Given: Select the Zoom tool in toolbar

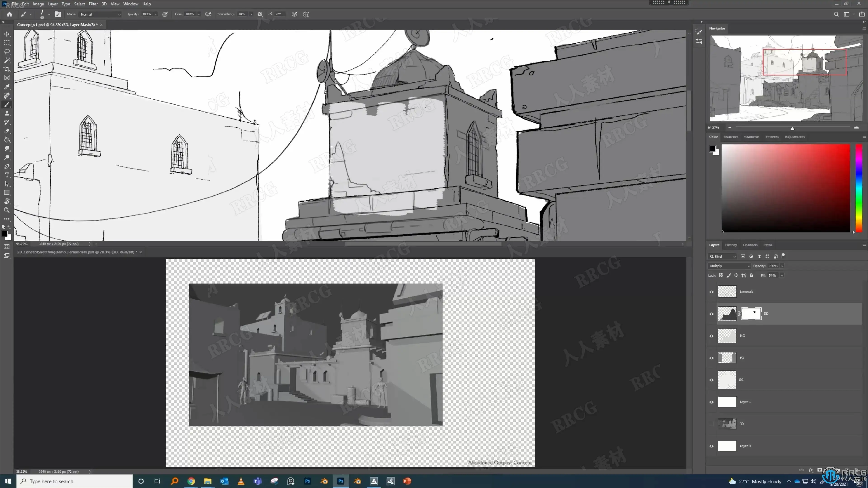Looking at the screenshot, I should pyautogui.click(x=7, y=210).
